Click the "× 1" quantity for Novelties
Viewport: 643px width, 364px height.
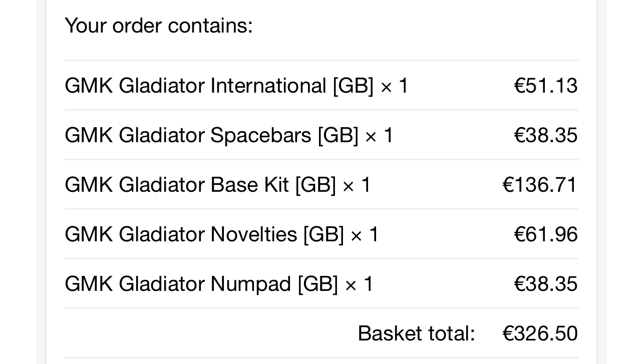coord(365,235)
